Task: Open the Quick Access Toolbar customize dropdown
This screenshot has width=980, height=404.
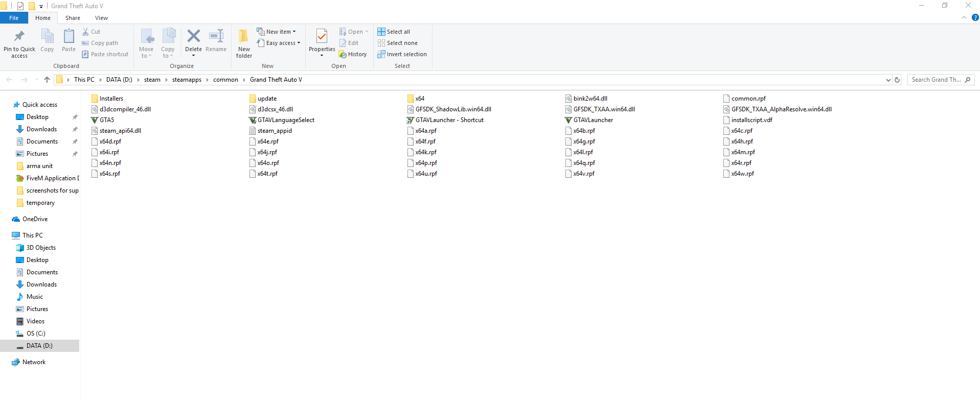Action: (41, 6)
